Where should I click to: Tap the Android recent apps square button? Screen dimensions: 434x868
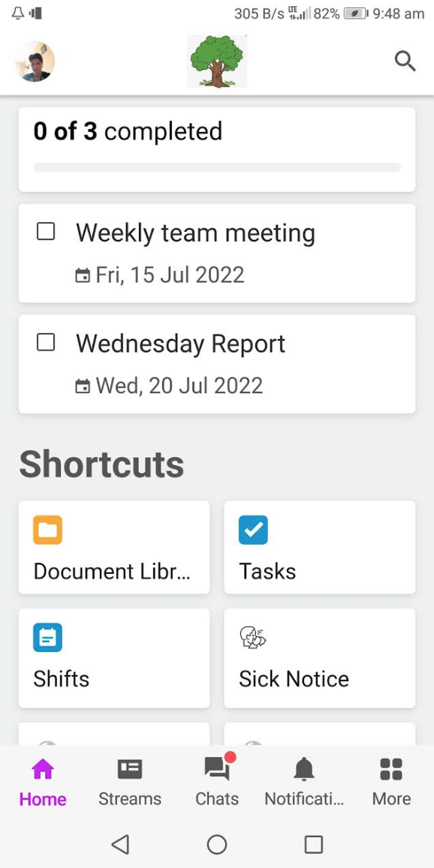pos(314,844)
